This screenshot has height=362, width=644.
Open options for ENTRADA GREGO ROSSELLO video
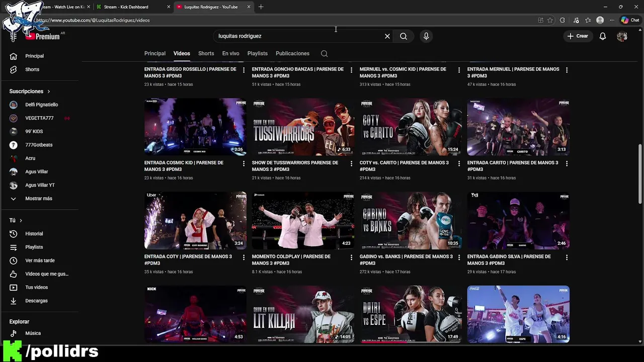pos(244,70)
